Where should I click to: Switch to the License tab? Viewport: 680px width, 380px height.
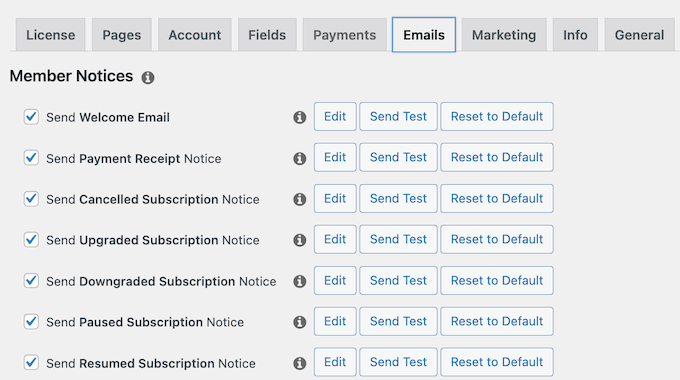click(50, 35)
